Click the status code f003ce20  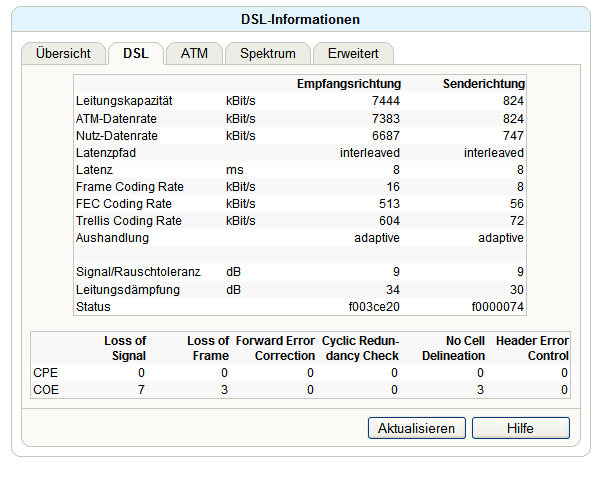[x=374, y=307]
